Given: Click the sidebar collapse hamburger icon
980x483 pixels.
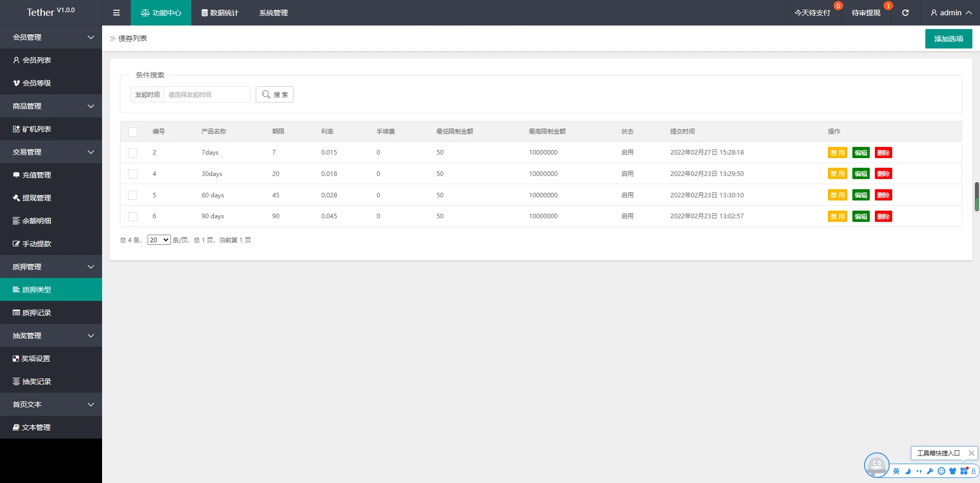Looking at the screenshot, I should (116, 13).
